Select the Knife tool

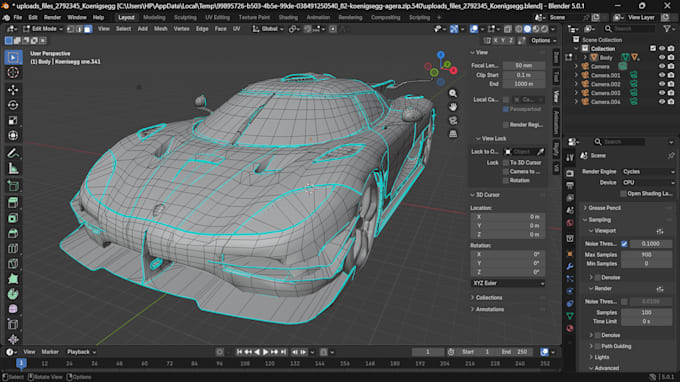coord(13,264)
